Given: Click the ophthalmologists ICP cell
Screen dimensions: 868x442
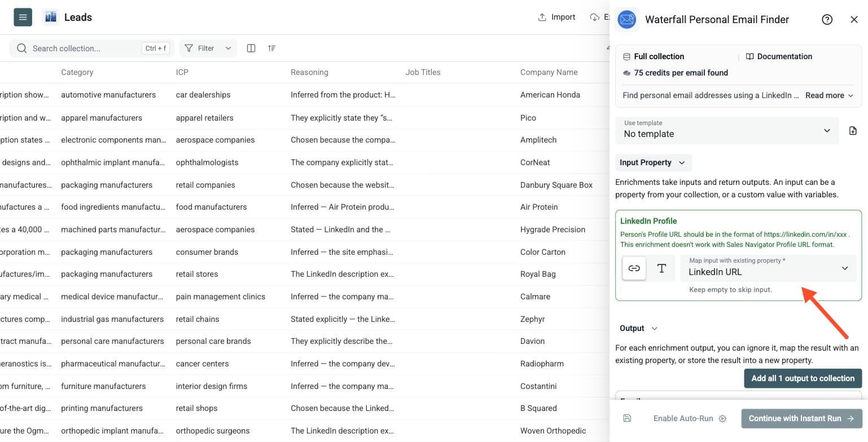Looking at the screenshot, I should pos(207,162).
